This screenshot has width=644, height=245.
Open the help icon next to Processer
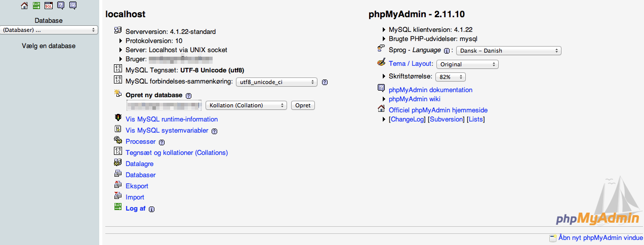(162, 142)
